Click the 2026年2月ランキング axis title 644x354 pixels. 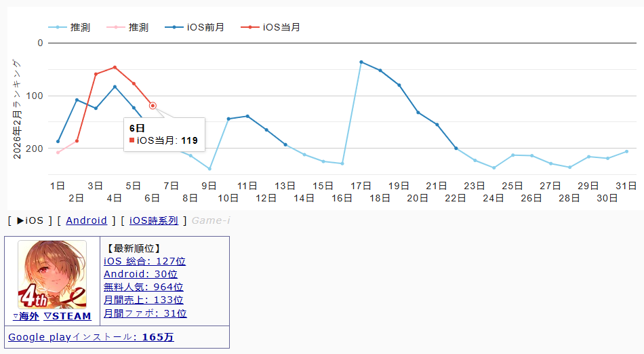coord(17,109)
